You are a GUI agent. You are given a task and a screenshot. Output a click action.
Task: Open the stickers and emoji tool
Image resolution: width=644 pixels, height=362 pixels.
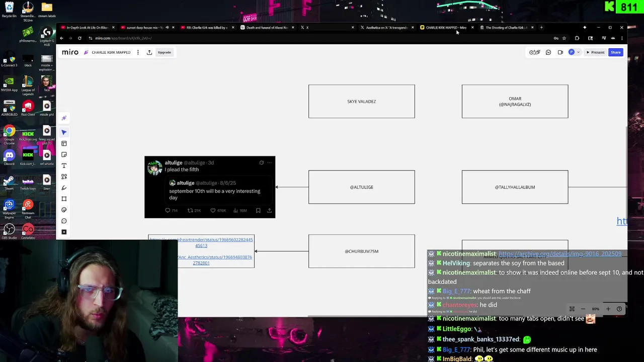point(64,210)
